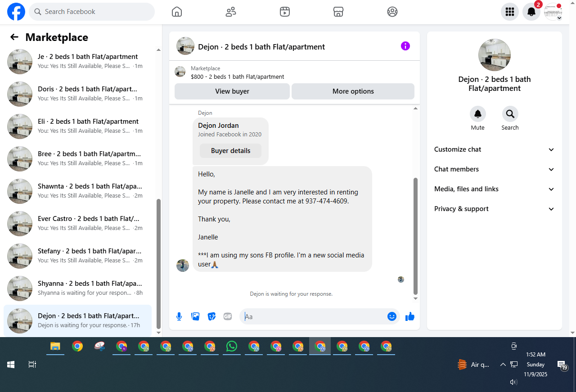The width and height of the screenshot is (576, 392).
Task: Open File Explorer from taskbar
Action: click(x=55, y=347)
